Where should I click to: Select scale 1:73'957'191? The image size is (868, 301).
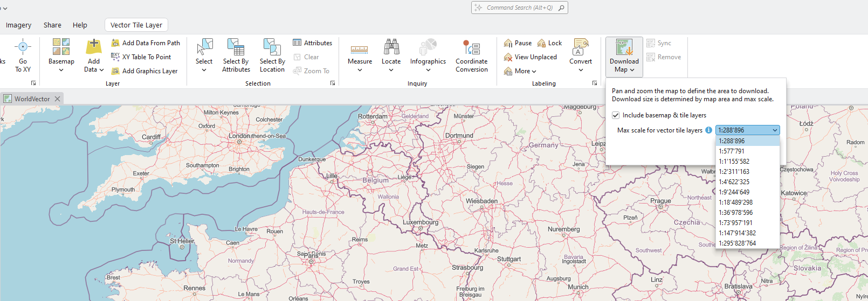coord(748,223)
